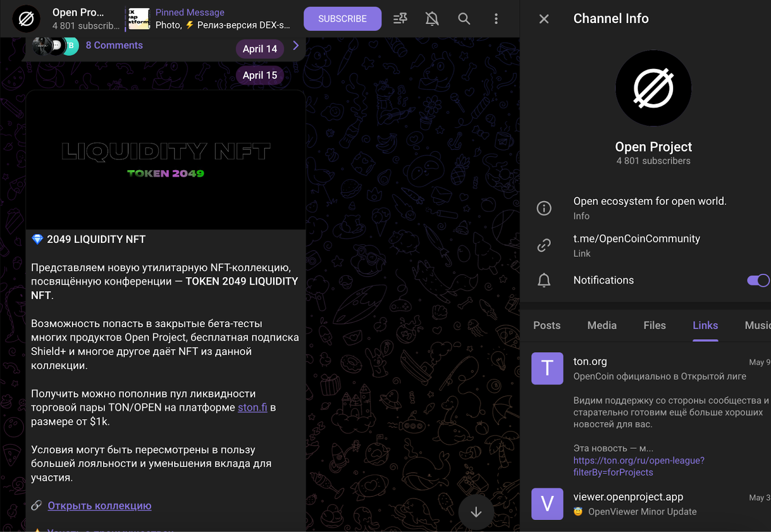Open the ton.org open-league URL
Screen dimensions: 771x532
coord(639,466)
